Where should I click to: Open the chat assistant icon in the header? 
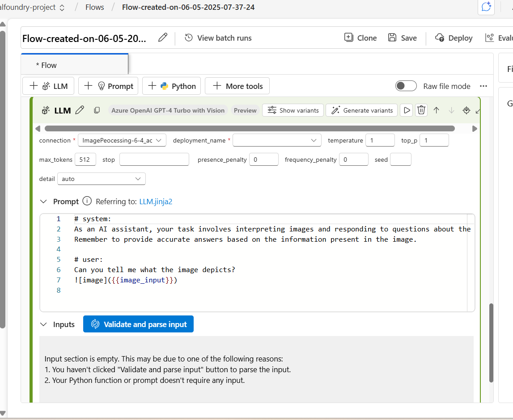pos(486,7)
